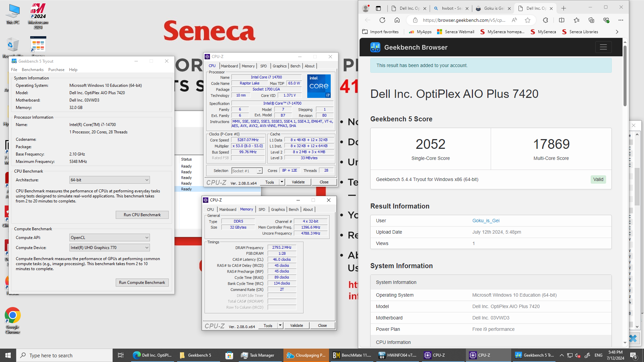Open new tab plus button in Edge
This screenshot has height=362, width=644.
(563, 8)
